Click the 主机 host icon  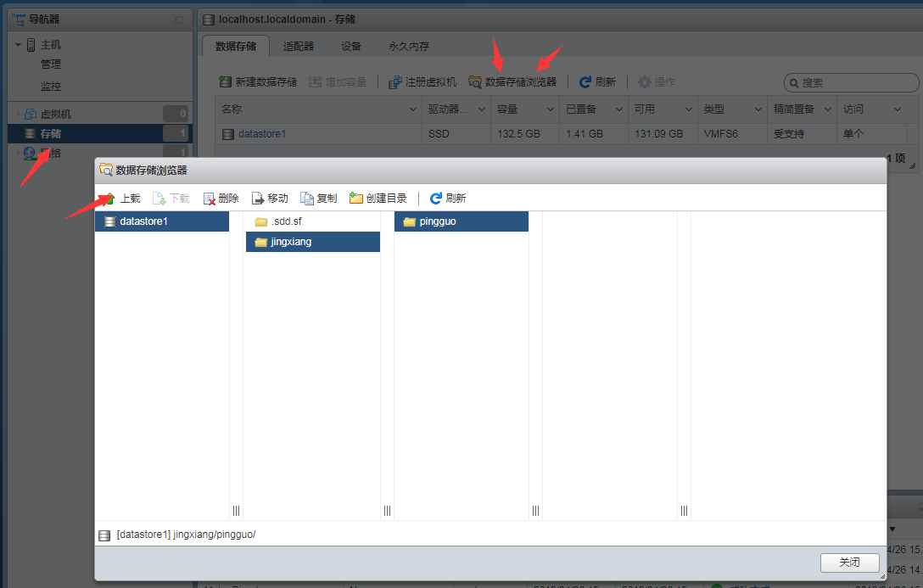click(x=31, y=45)
